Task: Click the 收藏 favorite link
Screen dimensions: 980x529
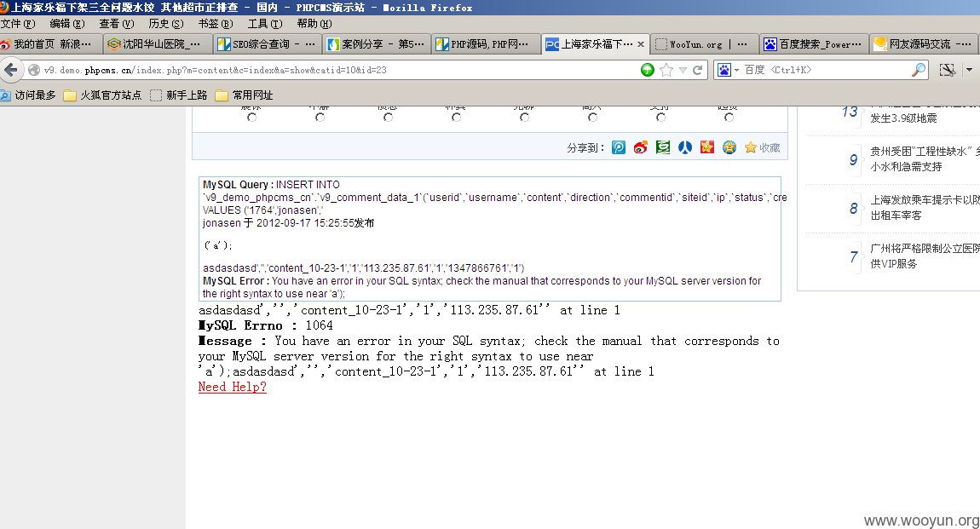Action: click(770, 148)
